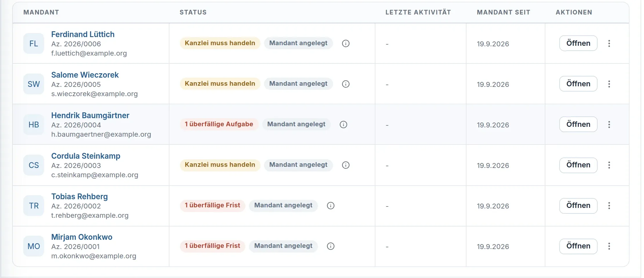This screenshot has width=644, height=278.
Task: Click the HB avatar badge
Action: [x=34, y=125]
